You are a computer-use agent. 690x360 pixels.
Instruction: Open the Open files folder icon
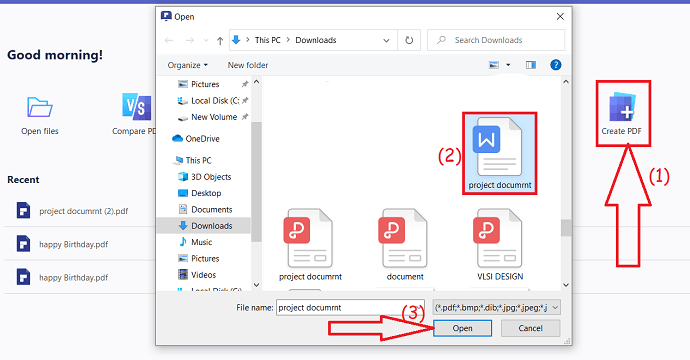point(40,107)
